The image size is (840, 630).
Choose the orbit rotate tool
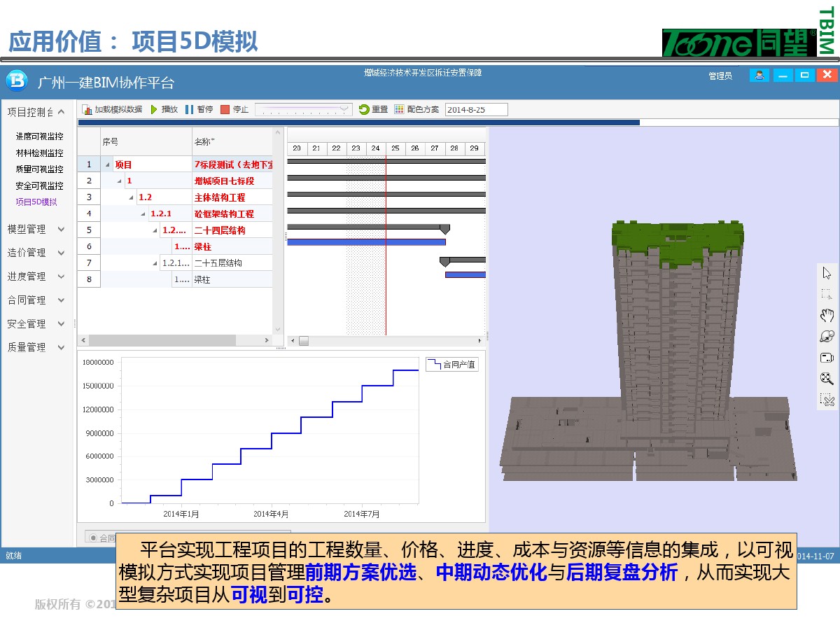point(827,336)
